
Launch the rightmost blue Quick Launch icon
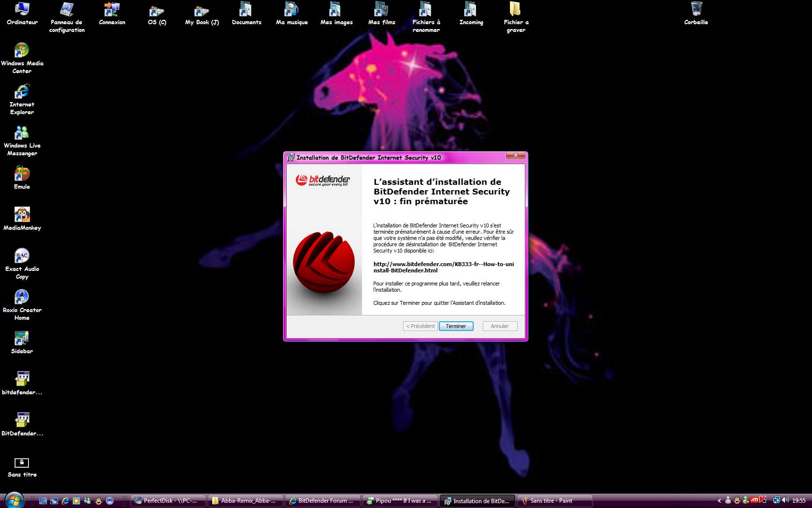coord(110,501)
